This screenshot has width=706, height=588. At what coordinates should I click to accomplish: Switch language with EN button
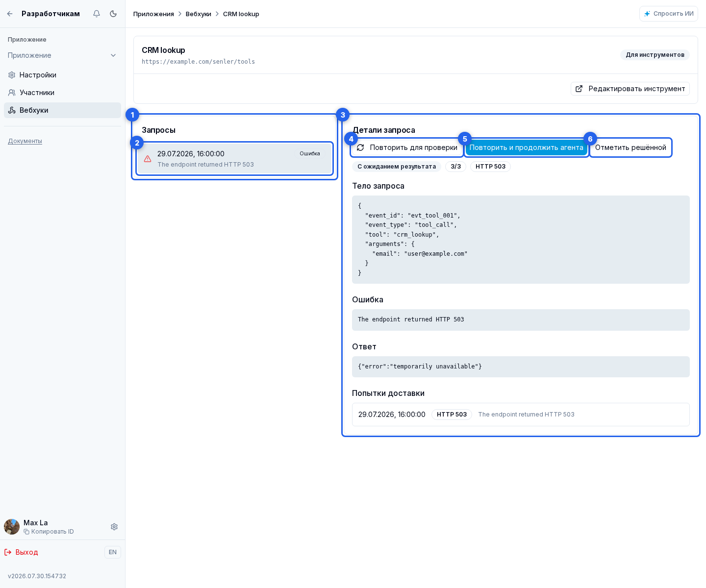click(113, 552)
